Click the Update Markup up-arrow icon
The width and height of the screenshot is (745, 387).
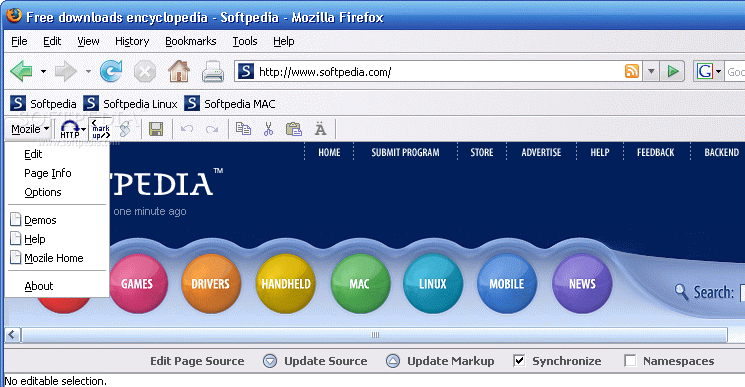coord(393,361)
